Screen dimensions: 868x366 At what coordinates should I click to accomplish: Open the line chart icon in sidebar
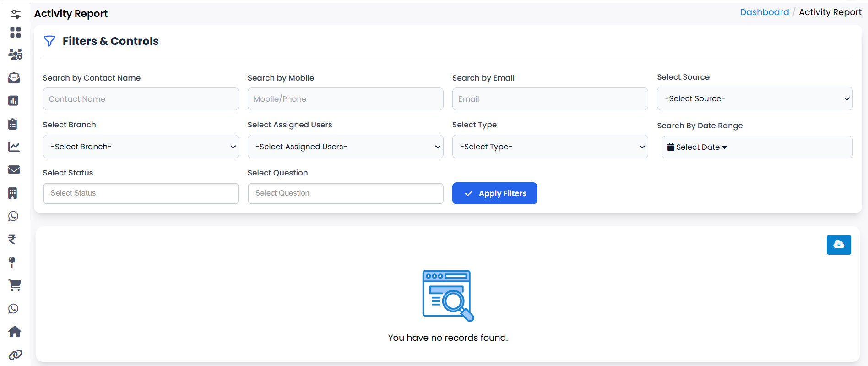pos(14,147)
